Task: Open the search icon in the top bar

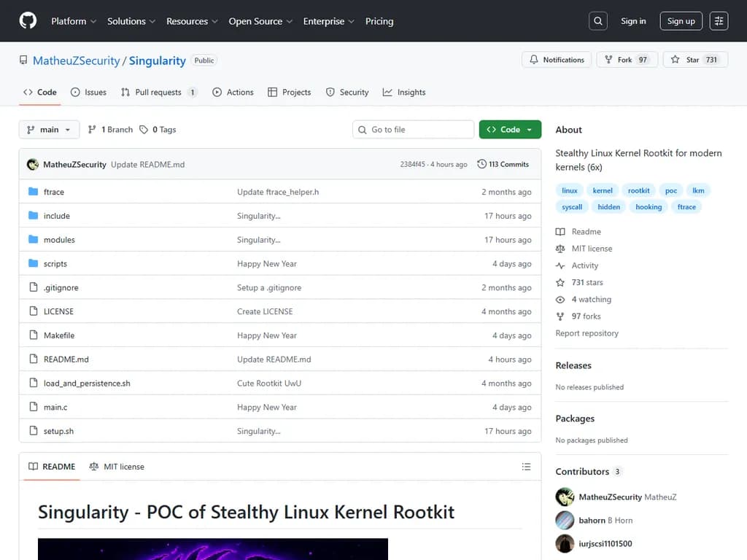Action: click(x=597, y=20)
